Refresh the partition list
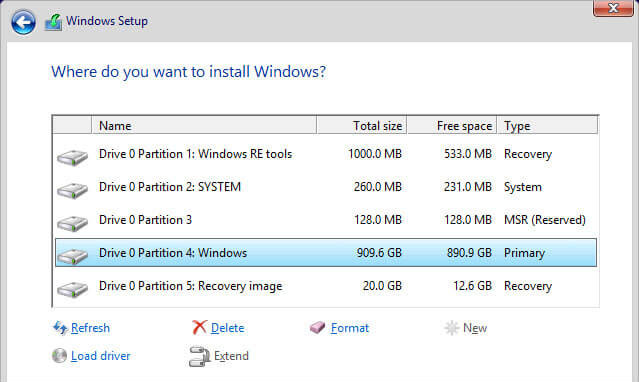Screen dimensions: 639x382 tap(90, 328)
